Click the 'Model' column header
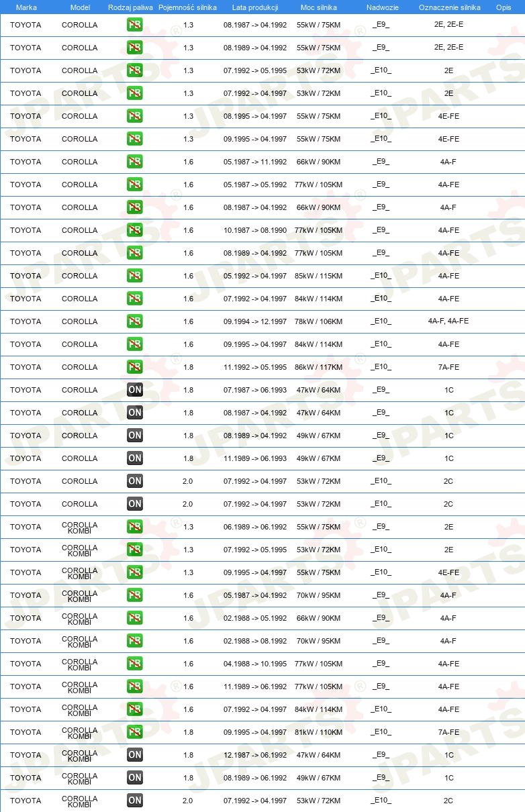 [x=80, y=7]
